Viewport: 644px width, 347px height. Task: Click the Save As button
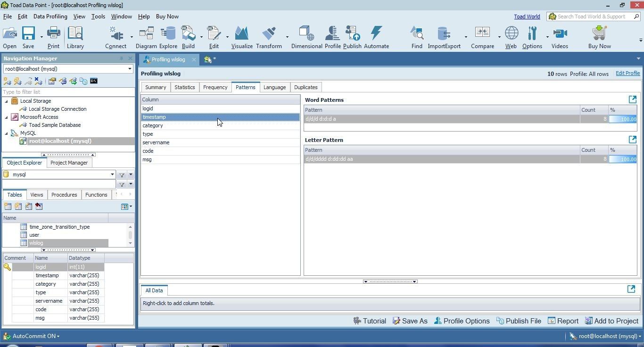coord(410,321)
